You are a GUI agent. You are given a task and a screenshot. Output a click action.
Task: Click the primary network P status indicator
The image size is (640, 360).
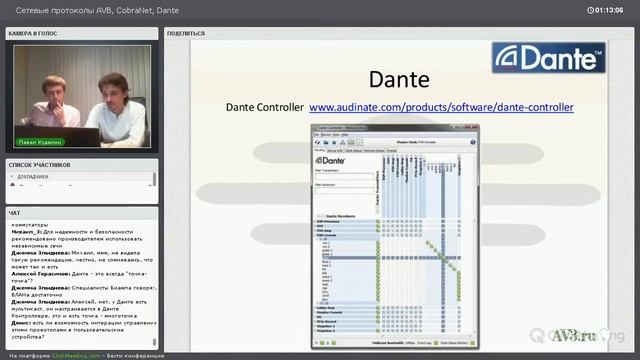point(322,343)
